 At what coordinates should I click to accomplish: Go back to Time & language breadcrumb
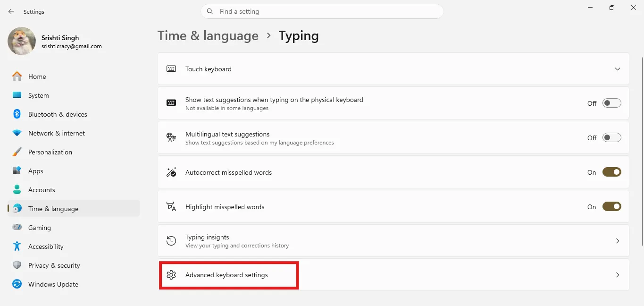(x=208, y=36)
